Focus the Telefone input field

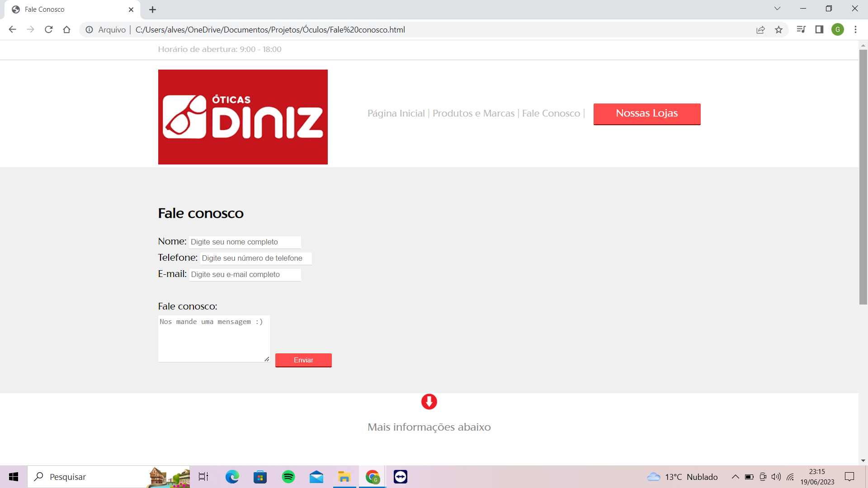(256, 258)
